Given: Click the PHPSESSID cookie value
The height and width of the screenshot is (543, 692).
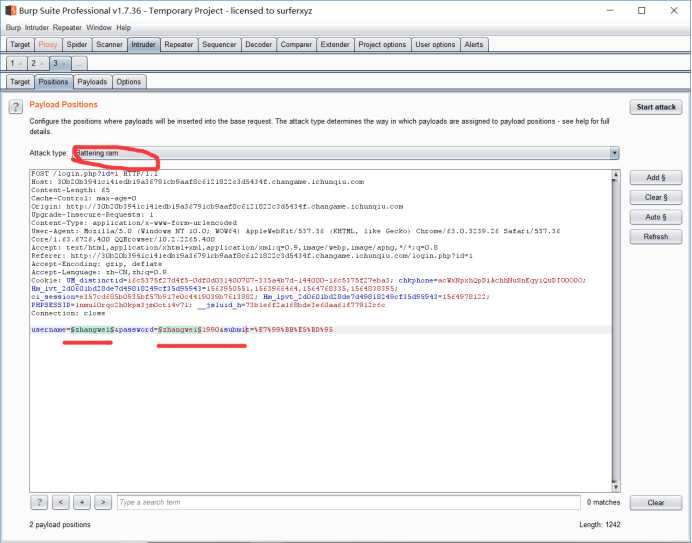Looking at the screenshot, I should 132,305.
